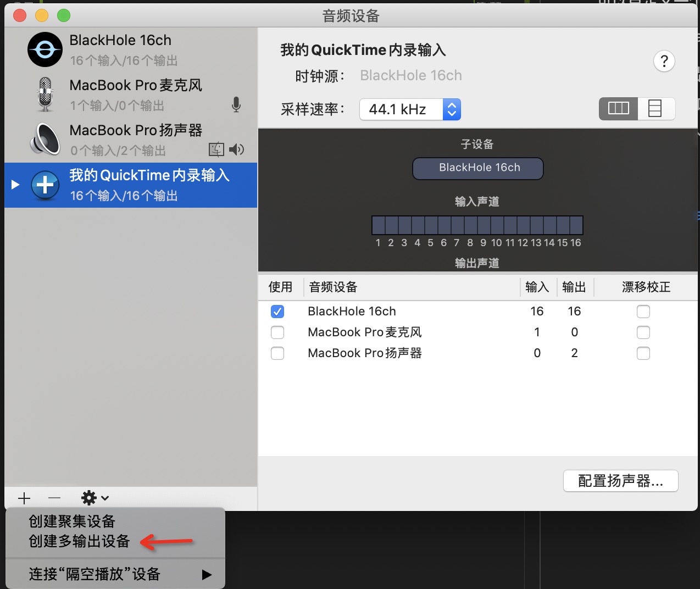Click the 时钟源 BlackHole 16ch value

[411, 75]
